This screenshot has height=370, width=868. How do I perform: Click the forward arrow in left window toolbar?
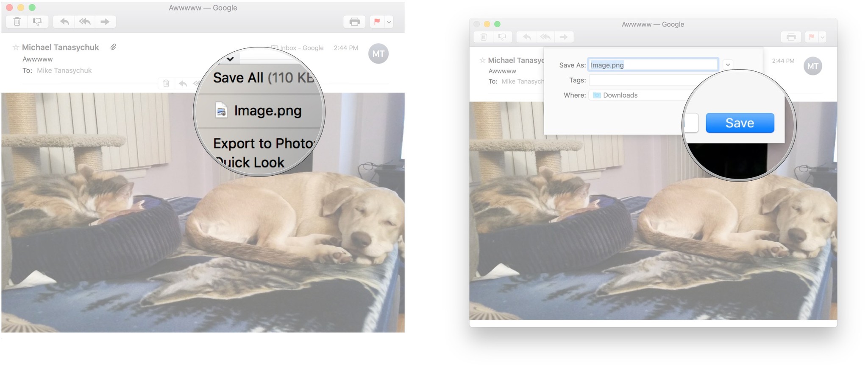[x=105, y=21]
